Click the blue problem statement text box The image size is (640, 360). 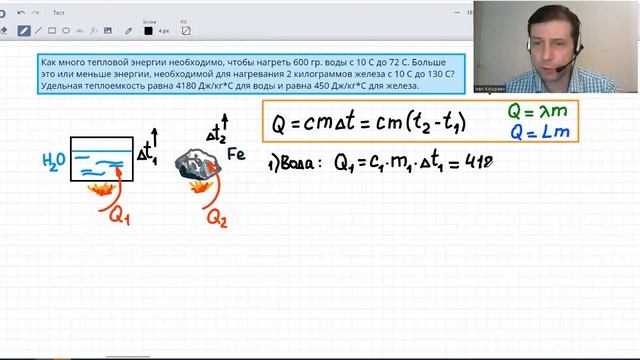click(251, 74)
